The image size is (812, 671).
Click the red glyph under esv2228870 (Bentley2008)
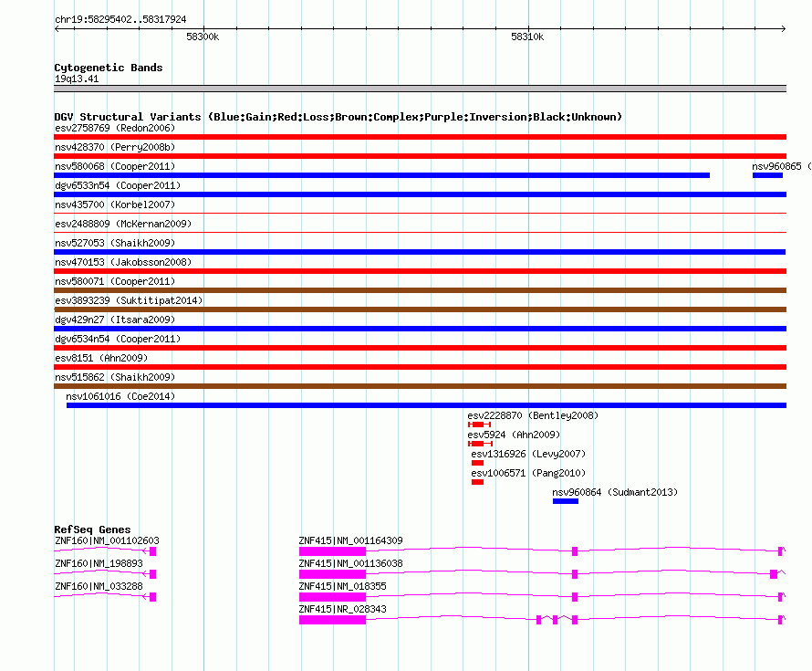480,425
